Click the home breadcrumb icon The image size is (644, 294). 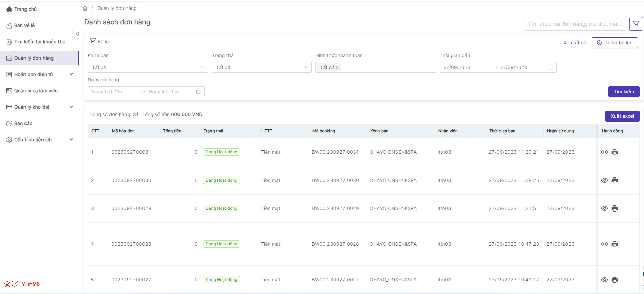tap(85, 8)
